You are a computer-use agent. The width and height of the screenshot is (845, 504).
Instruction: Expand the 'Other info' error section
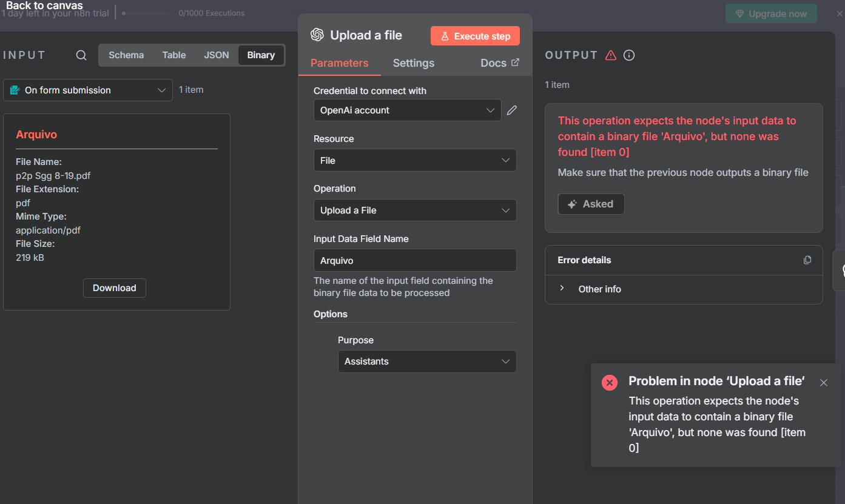599,289
